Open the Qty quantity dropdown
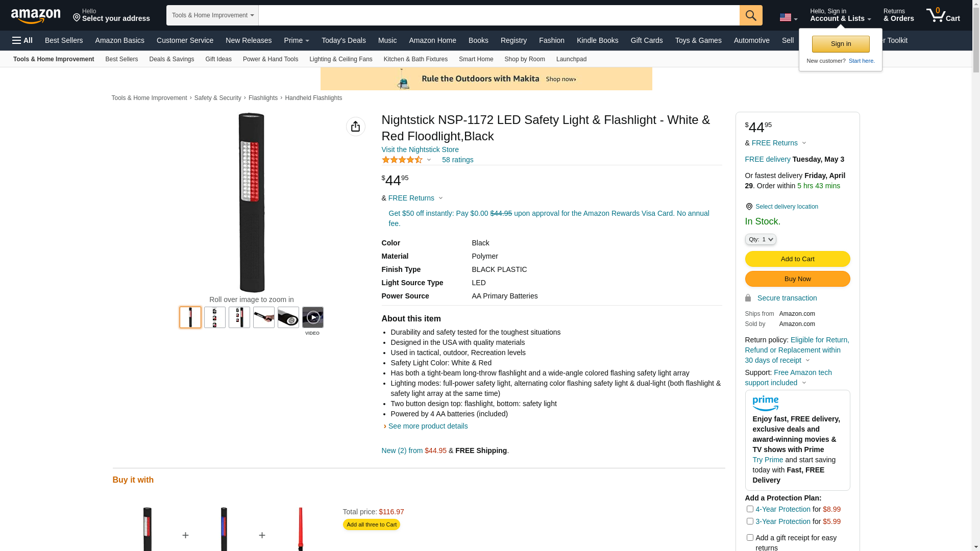The image size is (980, 551). coord(761,239)
